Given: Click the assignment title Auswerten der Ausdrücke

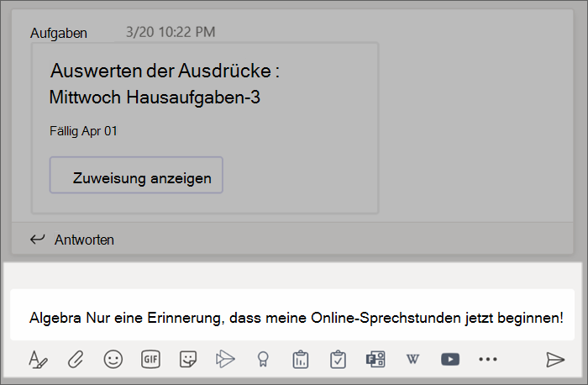Looking at the screenshot, I should pos(165,71).
